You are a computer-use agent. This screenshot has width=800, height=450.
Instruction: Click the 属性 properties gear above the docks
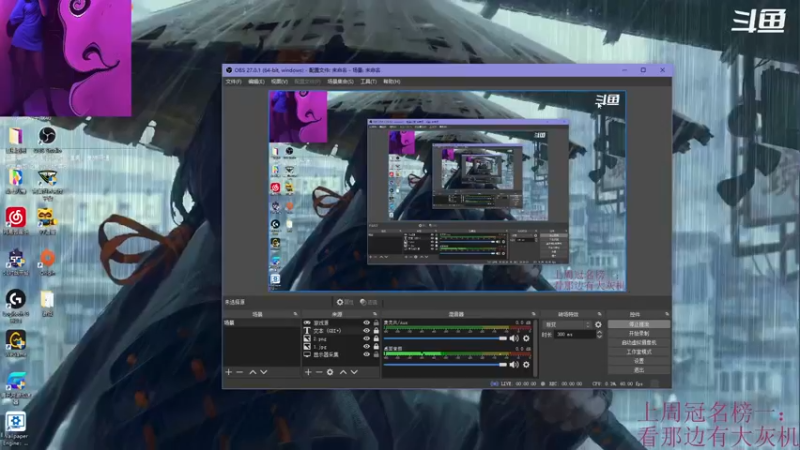point(345,302)
